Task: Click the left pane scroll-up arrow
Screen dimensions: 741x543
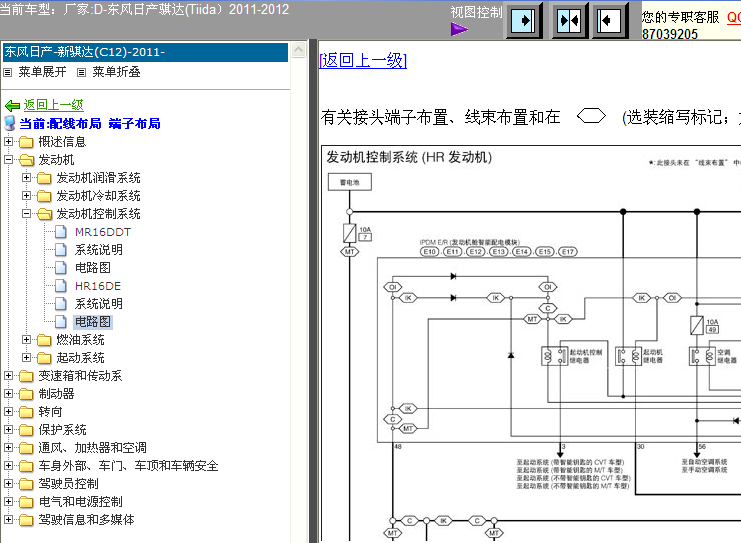Action: (x=299, y=50)
